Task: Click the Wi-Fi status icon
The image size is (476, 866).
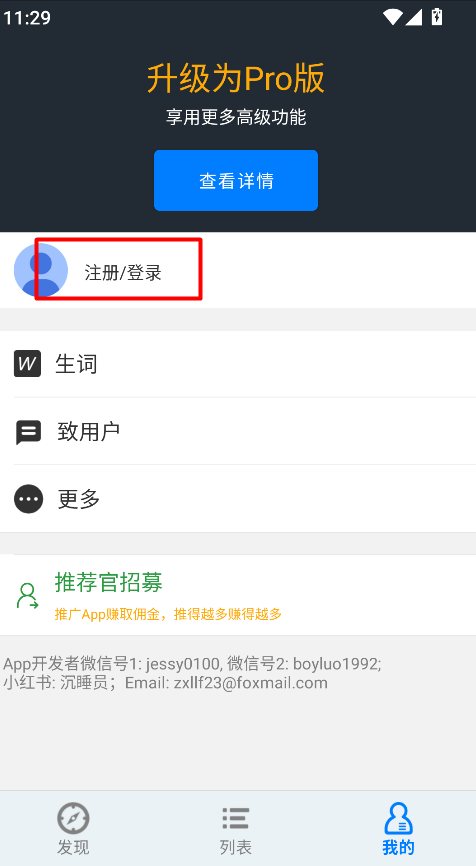Action: tap(393, 17)
